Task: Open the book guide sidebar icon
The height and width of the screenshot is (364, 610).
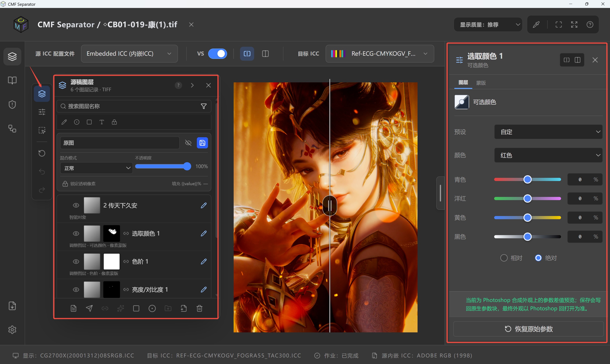Action: (12, 80)
